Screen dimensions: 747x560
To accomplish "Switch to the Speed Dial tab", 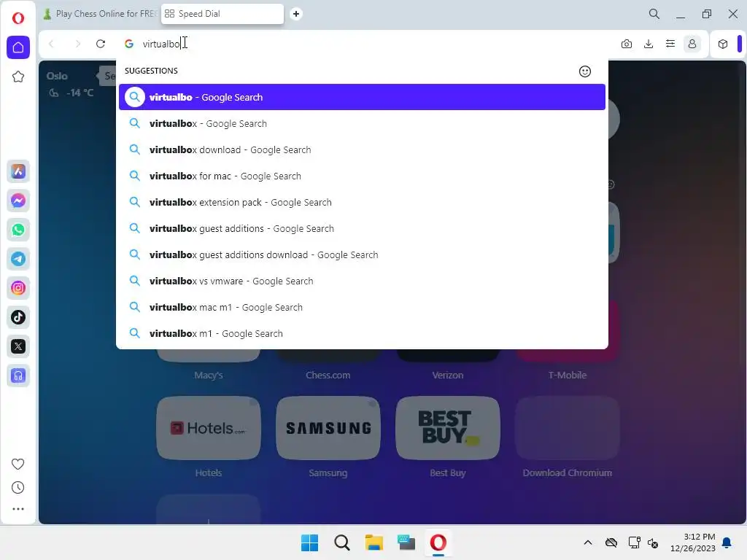I will point(222,14).
